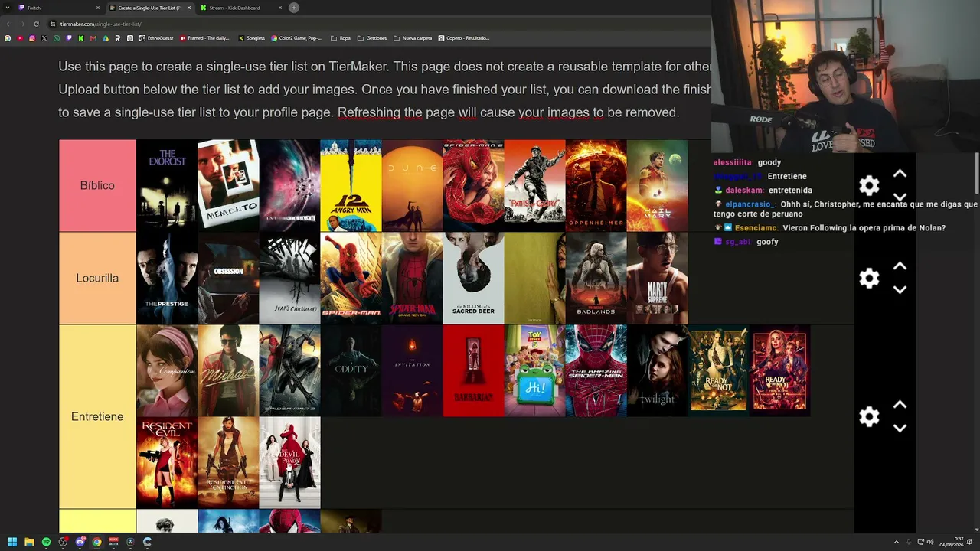Open File Explorer from the taskbar
The width and height of the screenshot is (980, 551).
coord(29,542)
